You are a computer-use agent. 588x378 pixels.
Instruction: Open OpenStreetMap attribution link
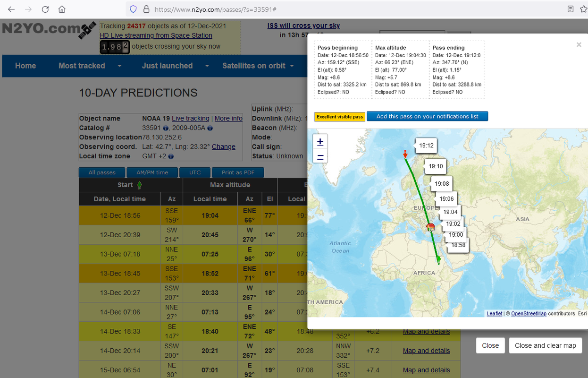529,313
